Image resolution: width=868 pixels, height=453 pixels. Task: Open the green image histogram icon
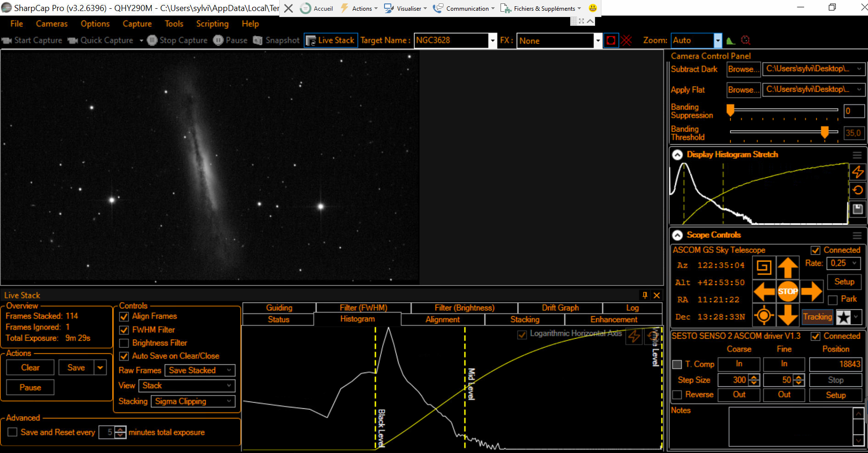point(730,41)
